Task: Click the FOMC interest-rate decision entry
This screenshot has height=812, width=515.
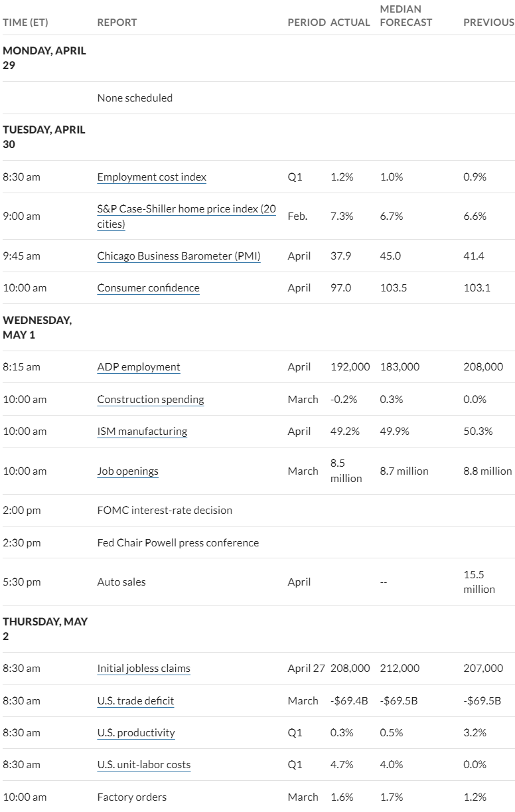Action: [x=165, y=511]
